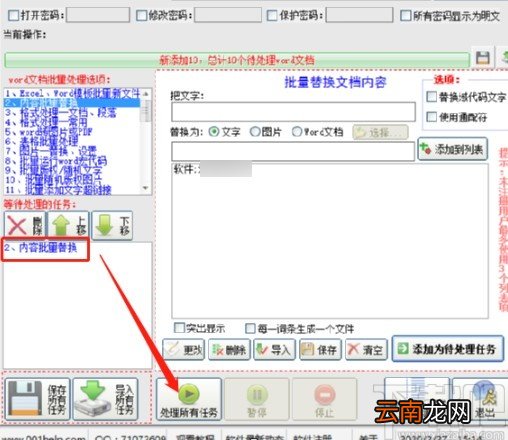Click the floppy disk save icon beside progress bar
The width and height of the screenshot is (508, 440).
[x=483, y=58]
